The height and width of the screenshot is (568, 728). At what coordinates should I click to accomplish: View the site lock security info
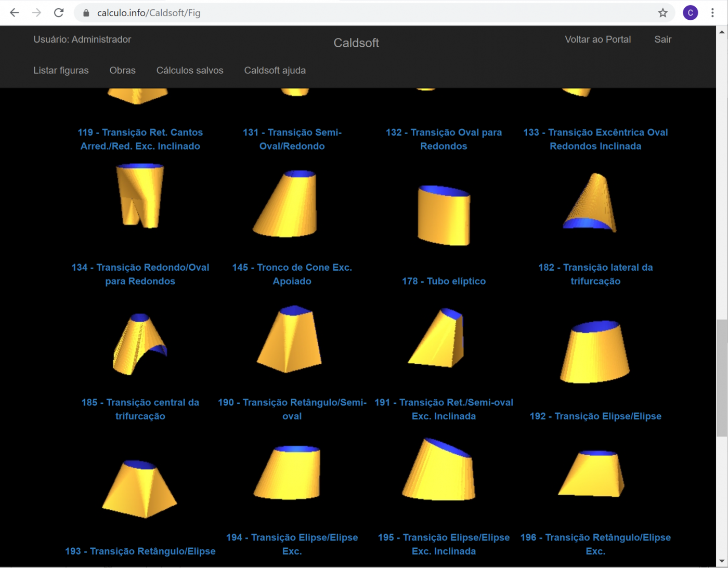(x=86, y=12)
